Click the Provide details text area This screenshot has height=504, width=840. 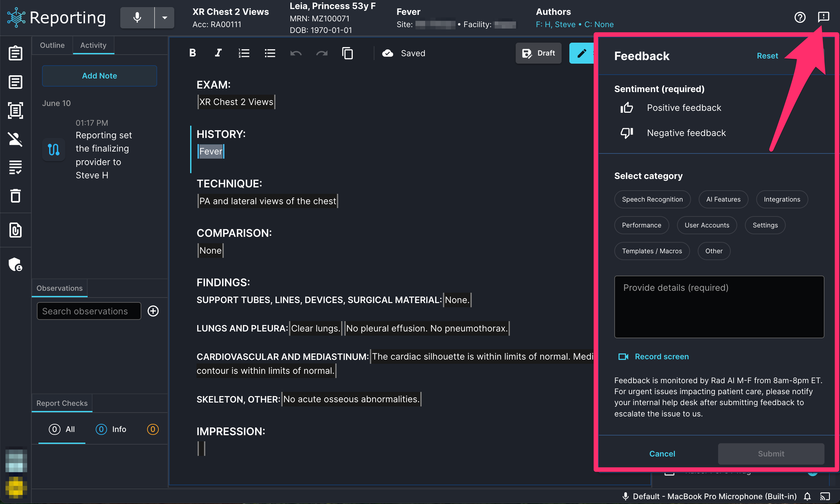(x=719, y=307)
